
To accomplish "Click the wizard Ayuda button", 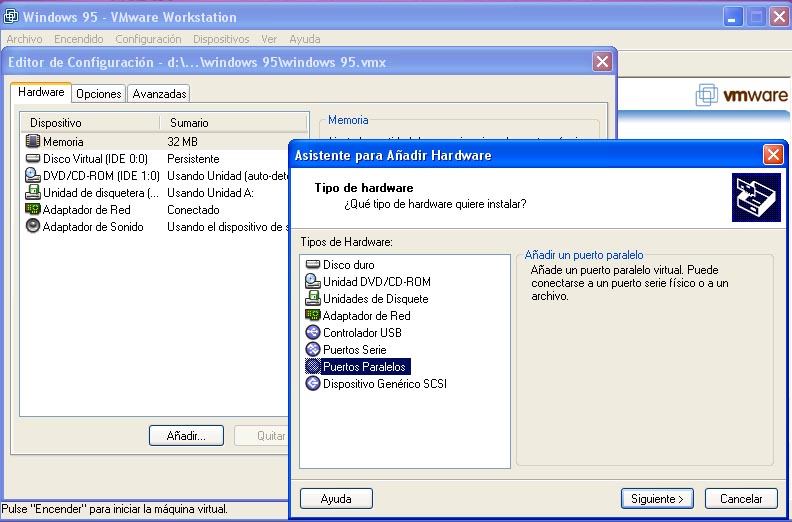I will (x=336, y=499).
